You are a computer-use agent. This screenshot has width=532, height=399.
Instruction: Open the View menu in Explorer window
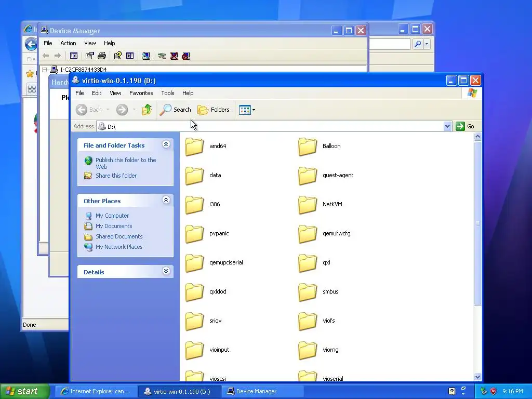point(115,93)
